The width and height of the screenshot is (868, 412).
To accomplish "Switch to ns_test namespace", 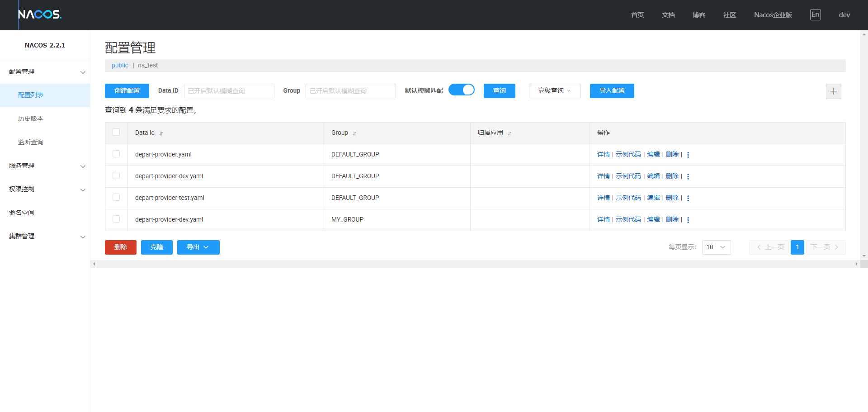I will (x=148, y=66).
